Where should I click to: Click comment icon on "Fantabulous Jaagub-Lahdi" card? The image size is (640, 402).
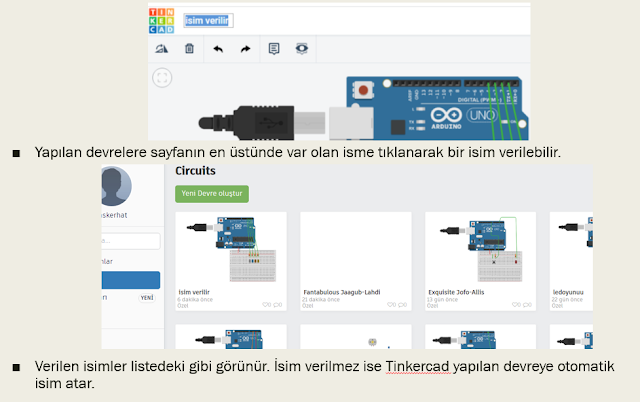pos(402,305)
